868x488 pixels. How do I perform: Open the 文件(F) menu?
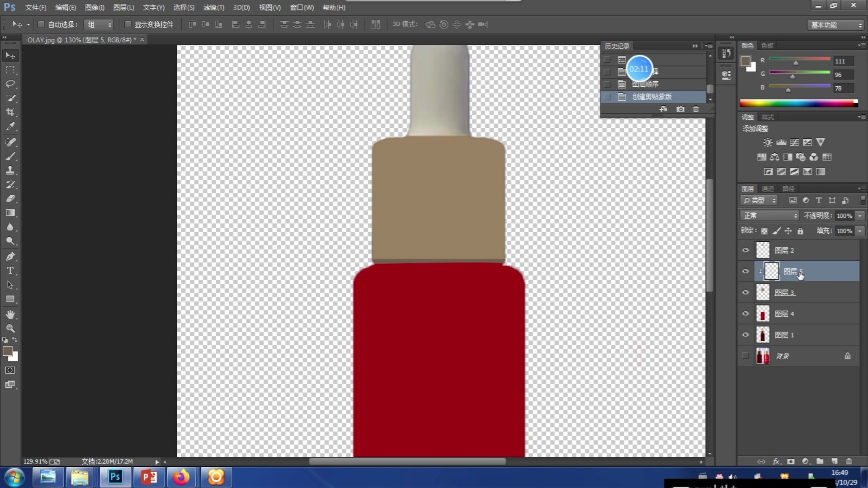pyautogui.click(x=36, y=7)
